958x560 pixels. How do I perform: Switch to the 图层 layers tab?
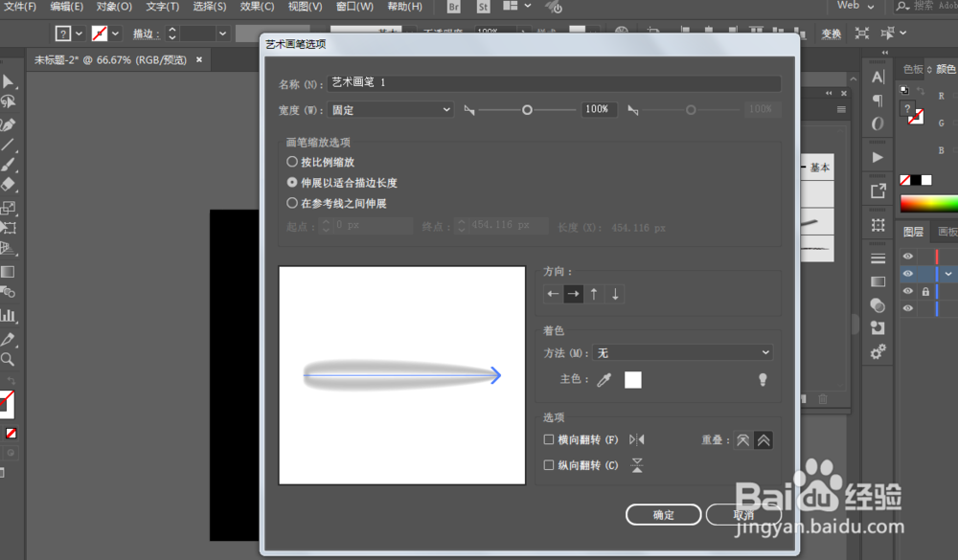tap(913, 232)
